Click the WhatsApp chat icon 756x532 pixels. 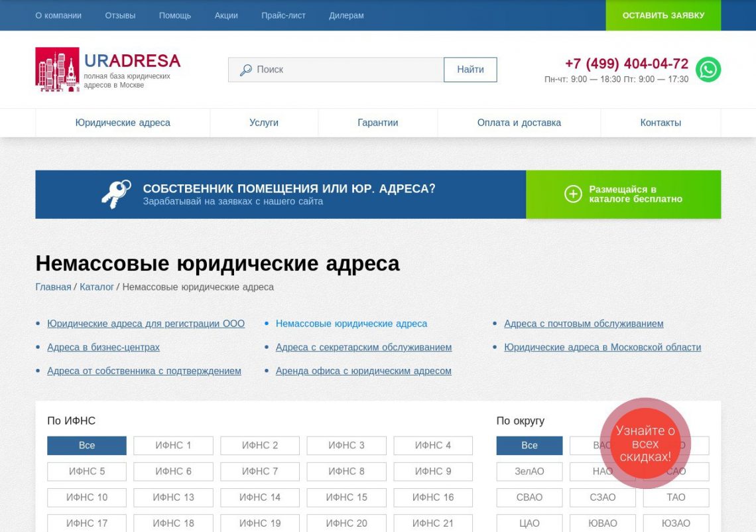point(708,70)
